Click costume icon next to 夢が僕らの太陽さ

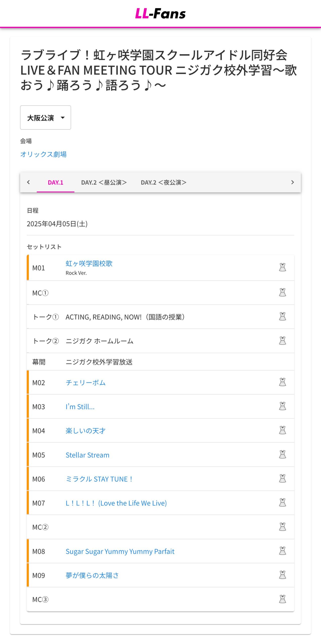click(x=282, y=575)
